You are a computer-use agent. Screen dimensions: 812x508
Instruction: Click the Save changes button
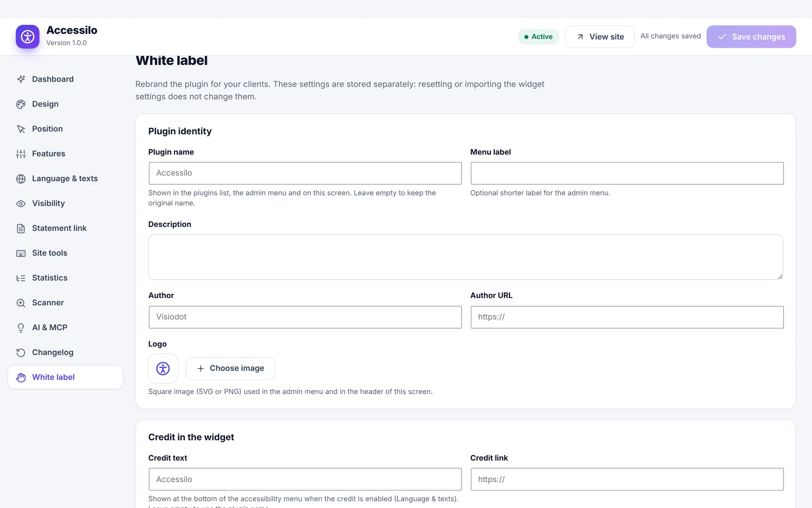click(x=751, y=37)
